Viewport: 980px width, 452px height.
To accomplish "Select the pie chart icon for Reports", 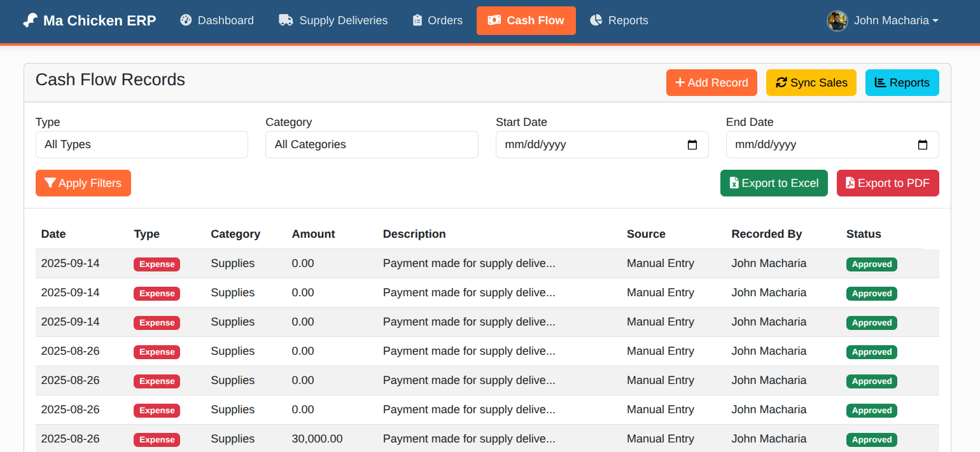I will coord(596,20).
